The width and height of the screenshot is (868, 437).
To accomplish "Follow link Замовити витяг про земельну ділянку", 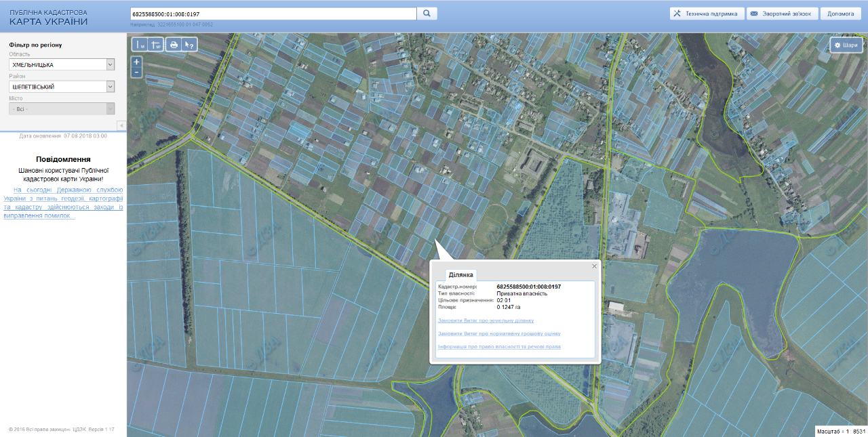I will click(486, 320).
